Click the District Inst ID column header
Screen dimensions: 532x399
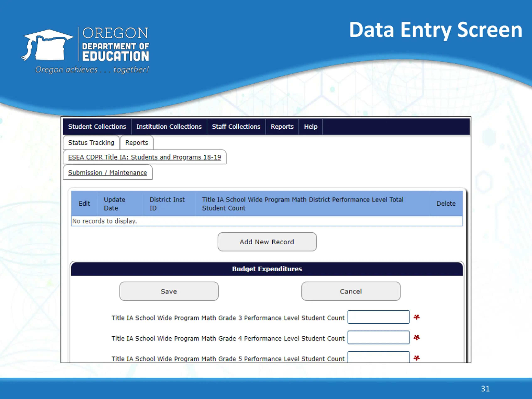(169, 203)
